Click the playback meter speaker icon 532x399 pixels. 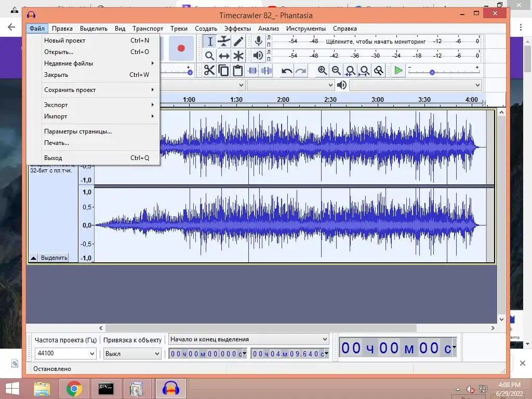pyautogui.click(x=258, y=56)
